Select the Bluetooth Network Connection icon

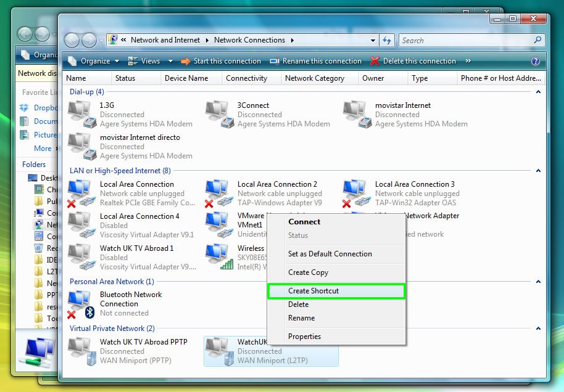(81, 304)
